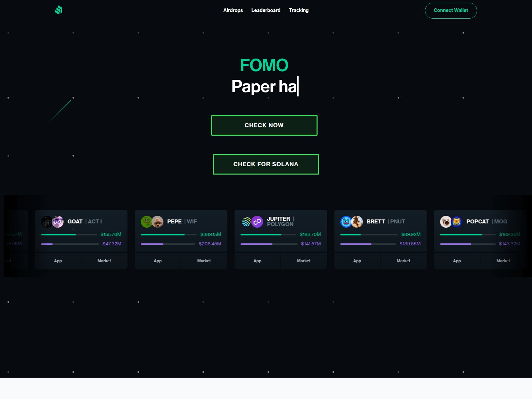Open App on the GOAT card
This screenshot has height=399, width=532.
click(x=58, y=261)
